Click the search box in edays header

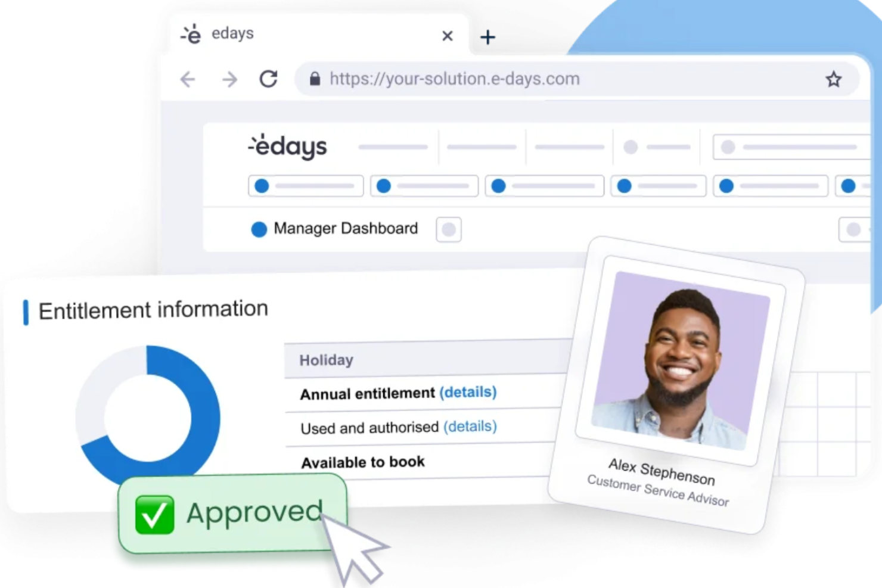pos(793,147)
